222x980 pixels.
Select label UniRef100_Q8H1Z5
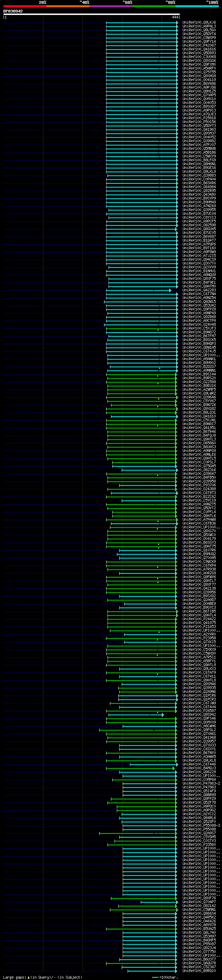(x=199, y=91)
